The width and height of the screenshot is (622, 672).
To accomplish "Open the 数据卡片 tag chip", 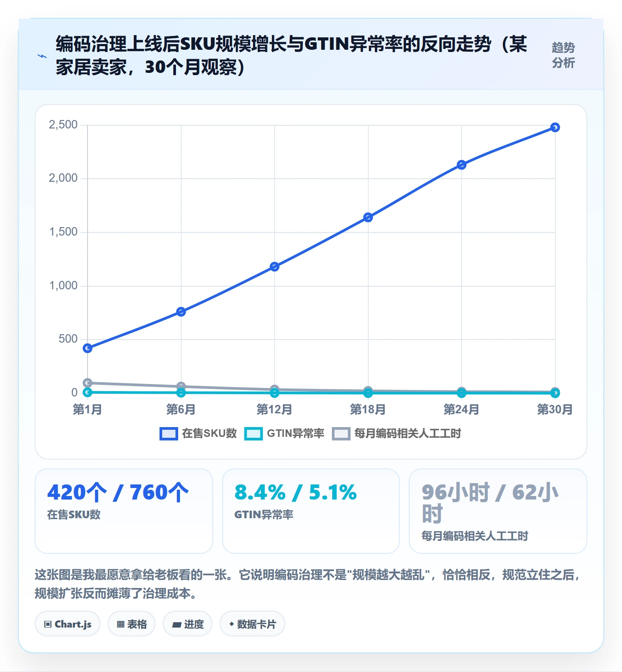I will [252, 624].
